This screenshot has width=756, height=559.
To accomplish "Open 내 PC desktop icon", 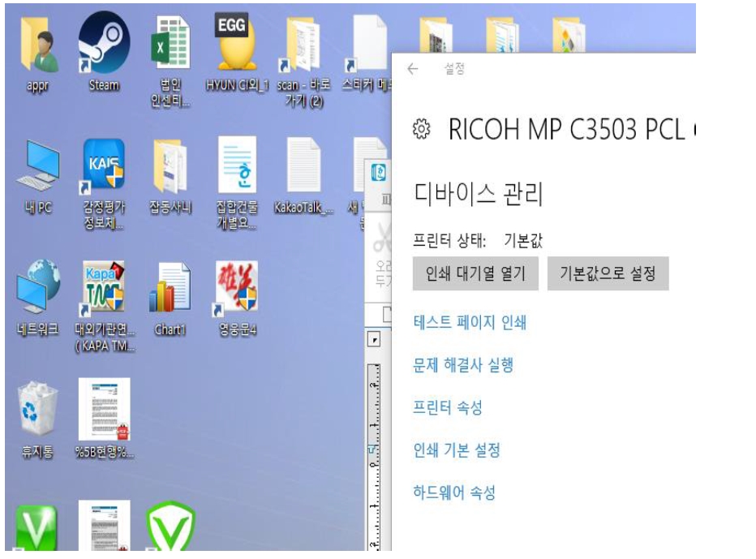I will pos(37,166).
